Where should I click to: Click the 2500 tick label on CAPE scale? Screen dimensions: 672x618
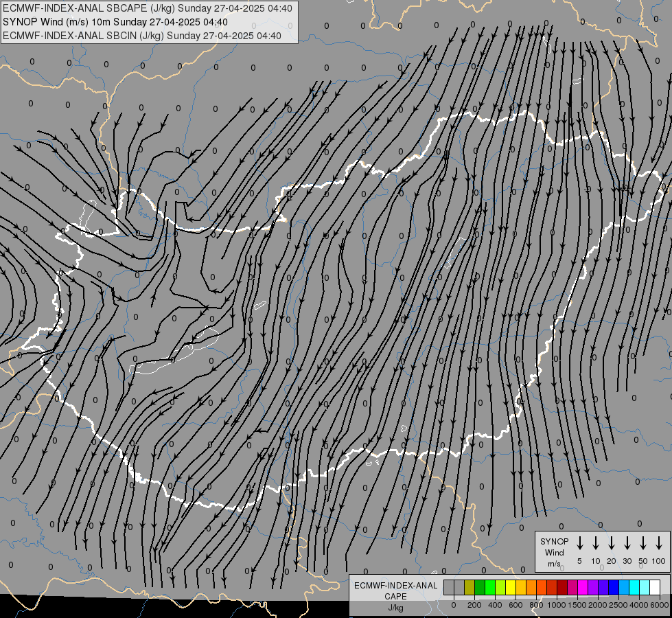tap(618, 605)
